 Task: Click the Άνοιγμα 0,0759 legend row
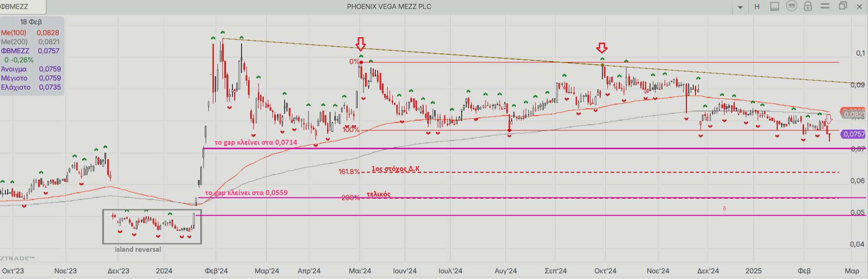coord(31,69)
